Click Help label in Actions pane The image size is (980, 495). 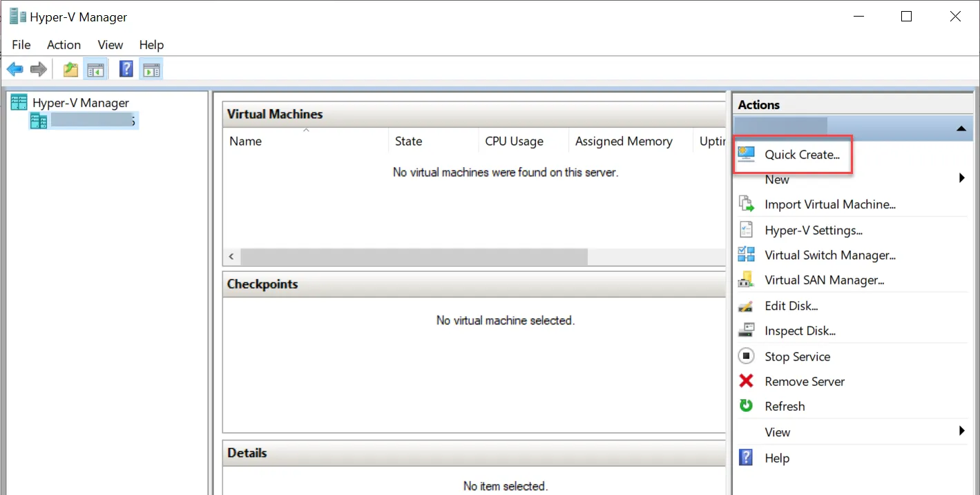(777, 458)
